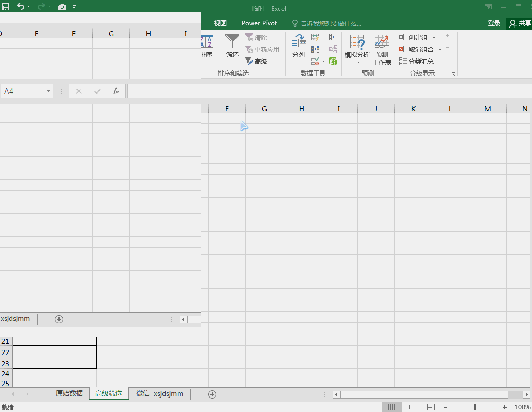The image size is (532, 412).
Task: Click into the formula bar input
Action: [329, 91]
